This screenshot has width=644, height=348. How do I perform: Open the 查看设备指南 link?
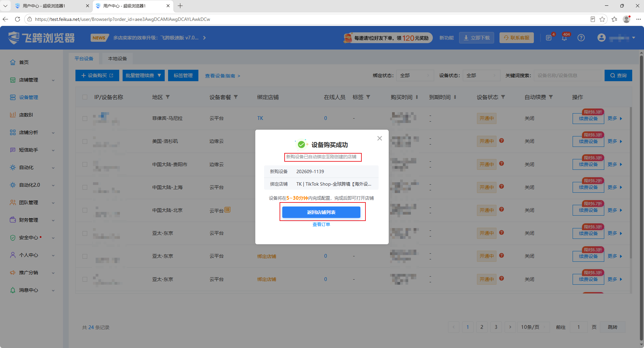tap(223, 76)
